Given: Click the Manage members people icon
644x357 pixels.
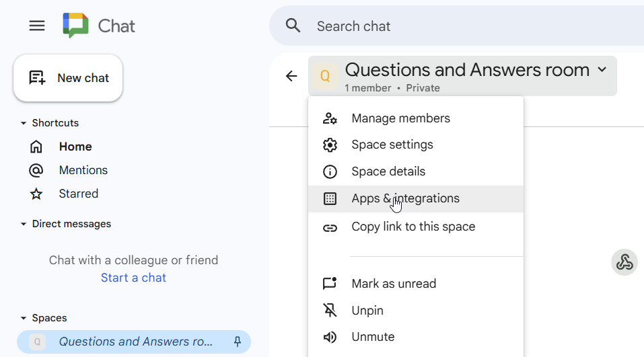Looking at the screenshot, I should point(330,118).
